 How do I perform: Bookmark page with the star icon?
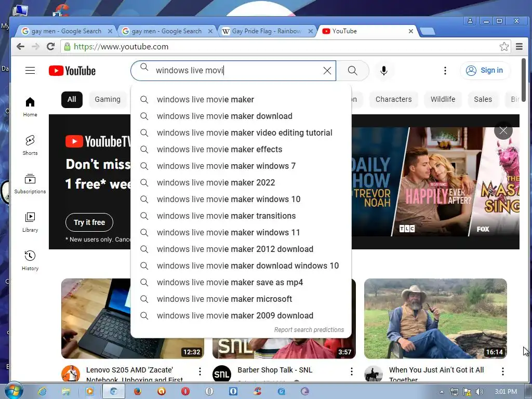coord(504,46)
